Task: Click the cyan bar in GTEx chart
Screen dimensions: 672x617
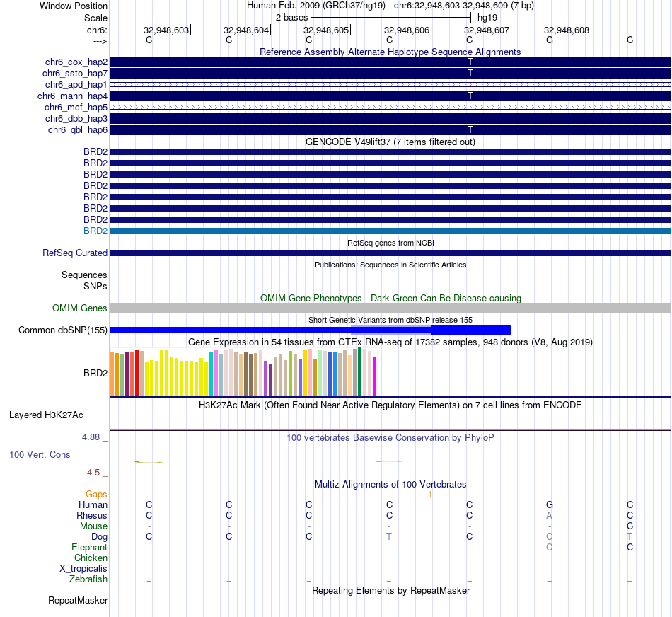Action: pyautogui.click(x=211, y=374)
